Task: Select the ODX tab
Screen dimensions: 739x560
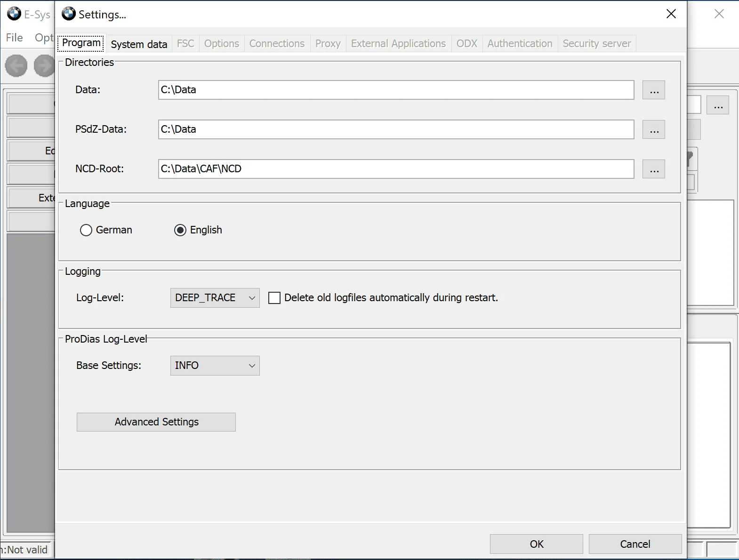Action: point(467,44)
